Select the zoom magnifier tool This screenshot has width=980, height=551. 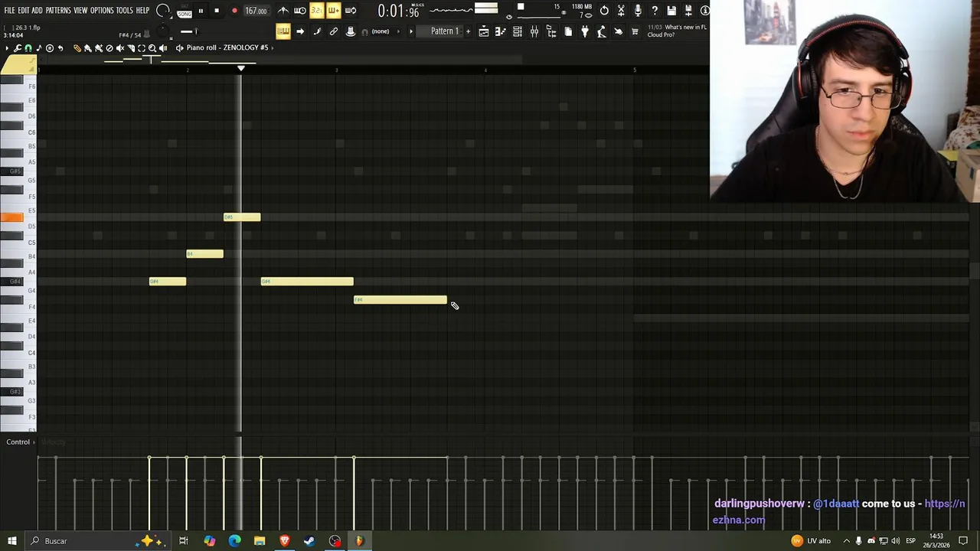[152, 48]
